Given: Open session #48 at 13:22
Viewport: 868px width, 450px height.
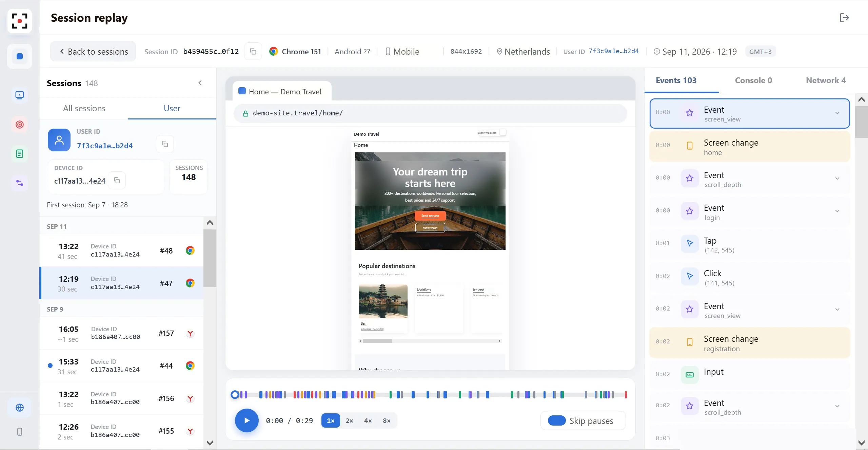Looking at the screenshot, I should pyautogui.click(x=122, y=251).
